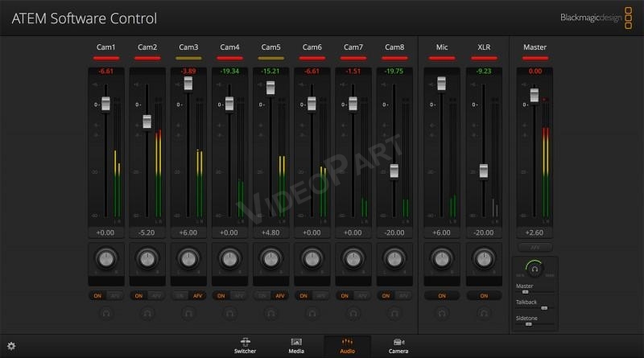Click the XLR fader handle

pos(484,171)
